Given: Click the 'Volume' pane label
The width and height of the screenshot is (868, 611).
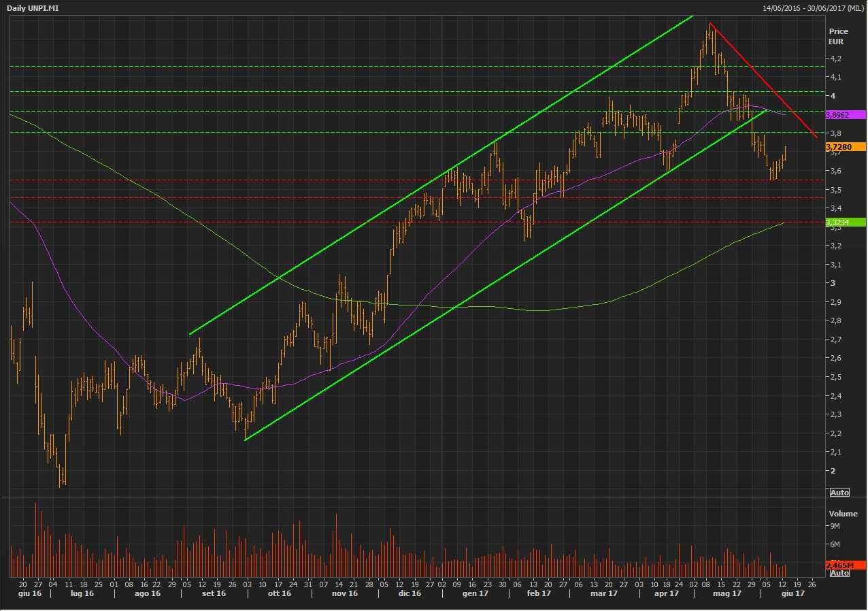Looking at the screenshot, I should point(843,514).
